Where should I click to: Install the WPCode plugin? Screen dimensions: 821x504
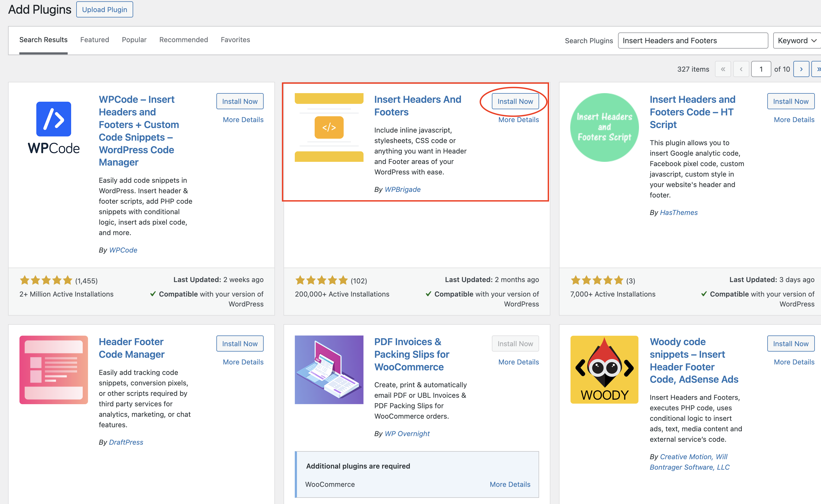(240, 101)
